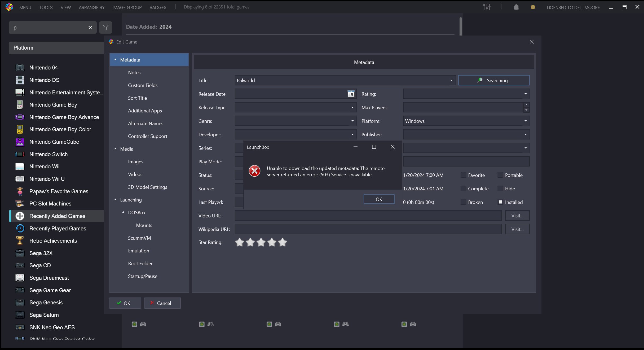Open the MENU menu
644x350 pixels.
tap(25, 7)
